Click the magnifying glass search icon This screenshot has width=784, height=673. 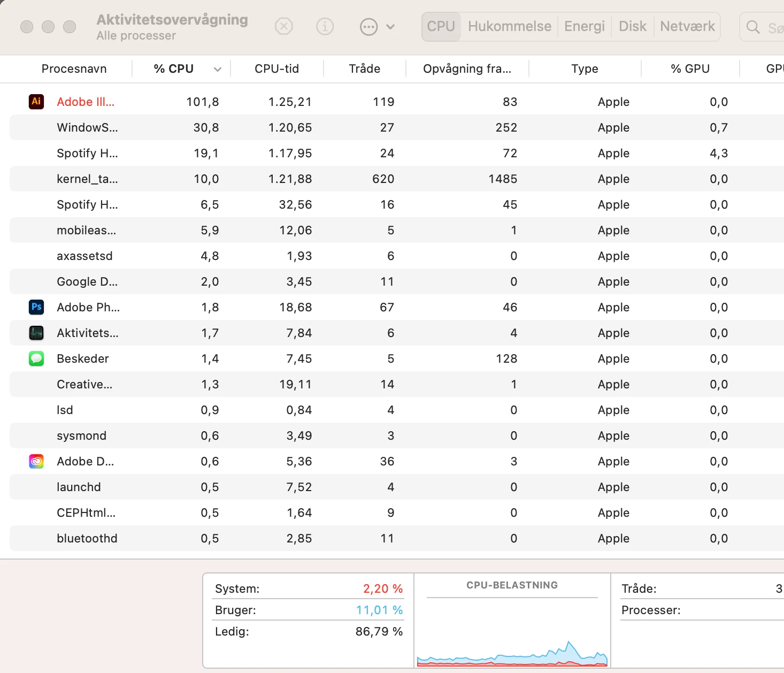point(753,27)
